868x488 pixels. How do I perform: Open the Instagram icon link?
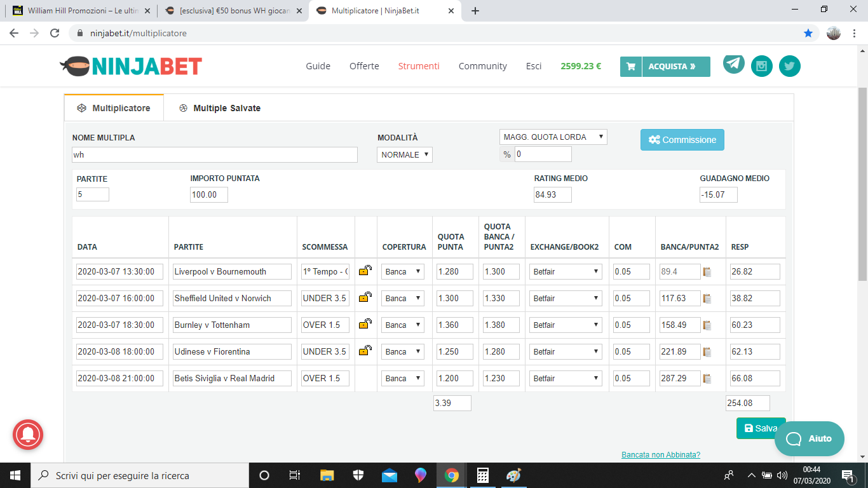(x=762, y=66)
